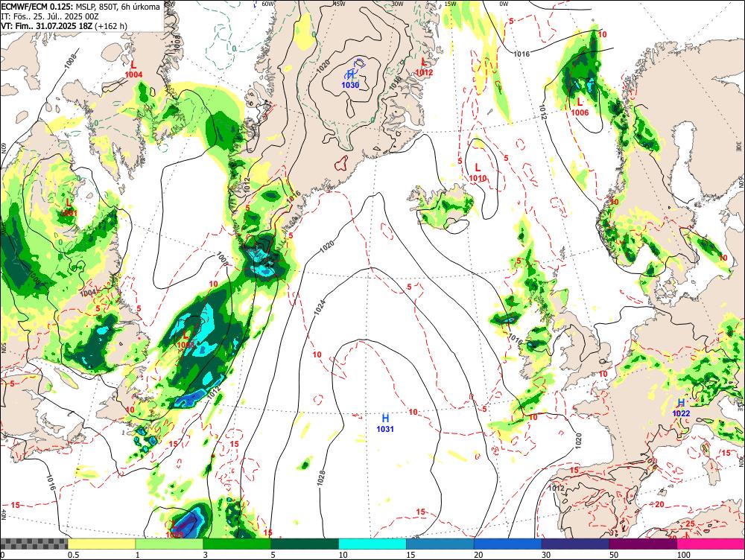Viewport: 745px width, 560px height.
Task: Click the 45W longitude label
Action: 339,4
